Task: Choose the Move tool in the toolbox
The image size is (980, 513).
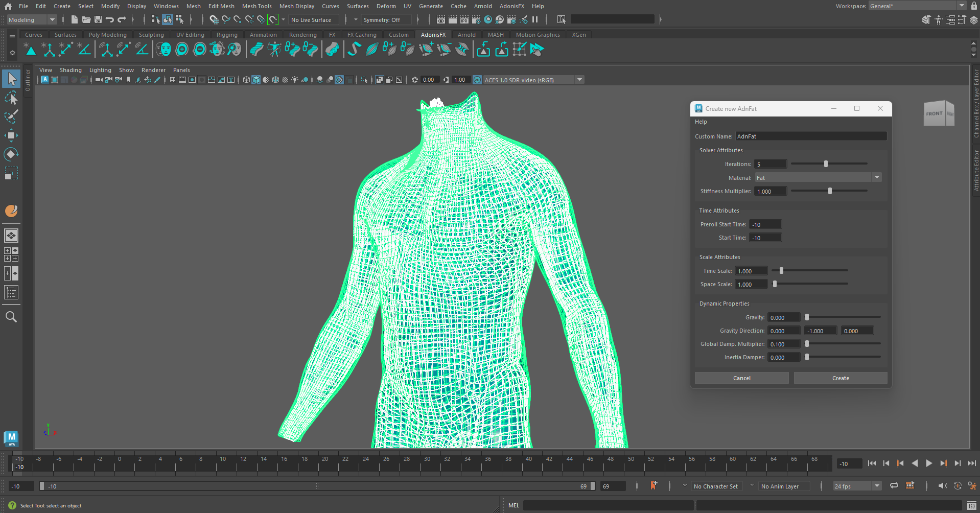Action: (11, 135)
